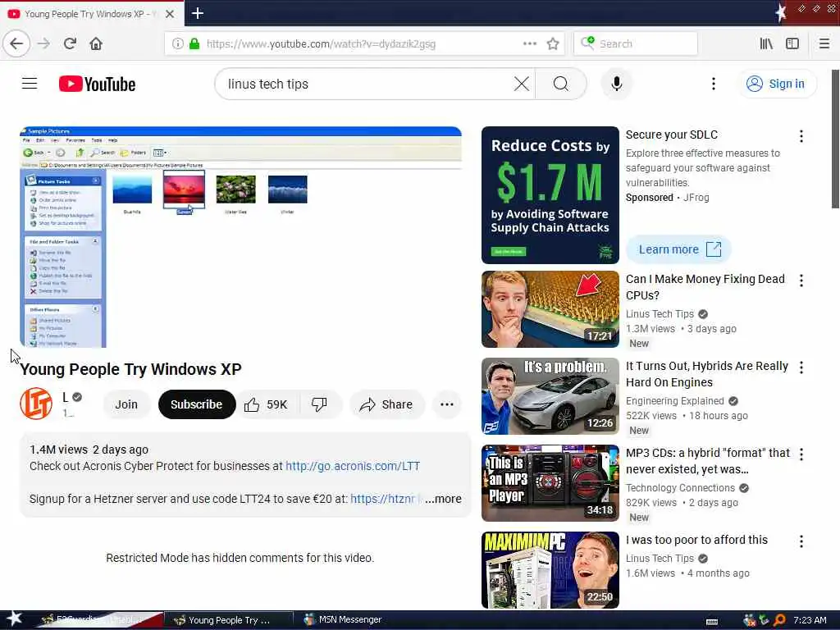Open the browser Home page icon
This screenshot has height=630, width=840.
point(96,43)
